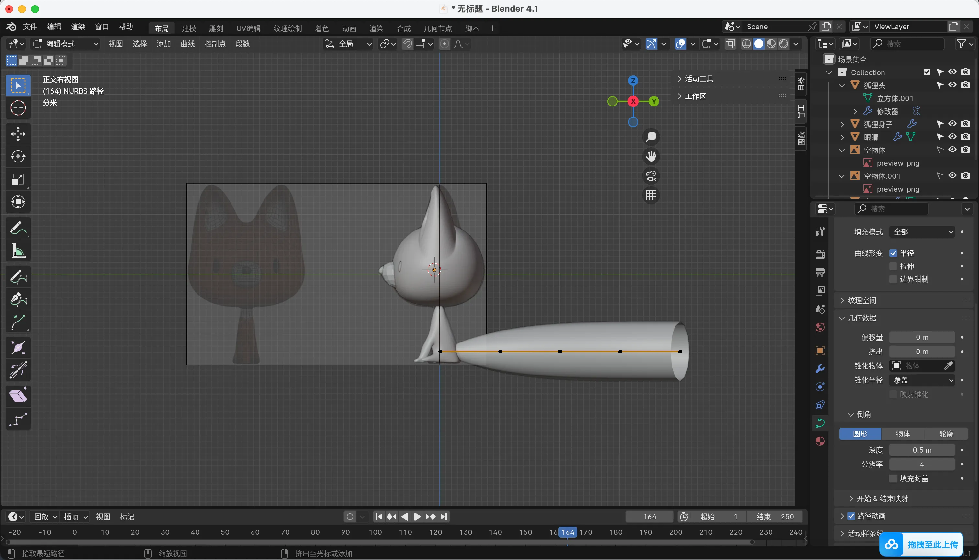The width and height of the screenshot is (979, 560).
Task: Select the Scale tool
Action: coord(18,179)
